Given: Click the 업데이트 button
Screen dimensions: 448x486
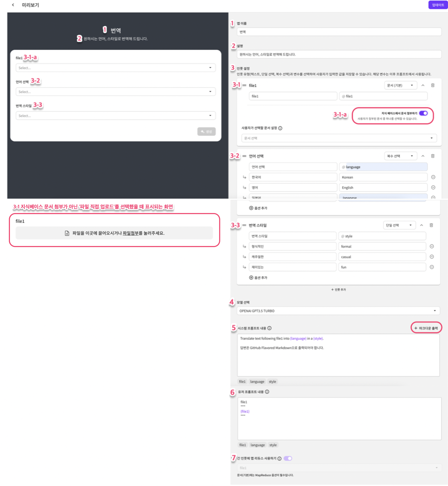Looking at the screenshot, I should tap(438, 5).
